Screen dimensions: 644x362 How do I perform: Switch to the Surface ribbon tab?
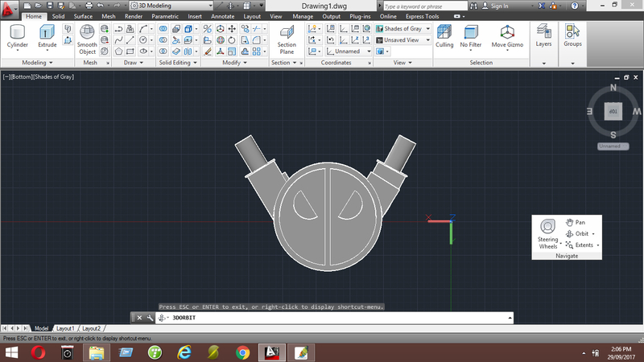tap(83, 16)
